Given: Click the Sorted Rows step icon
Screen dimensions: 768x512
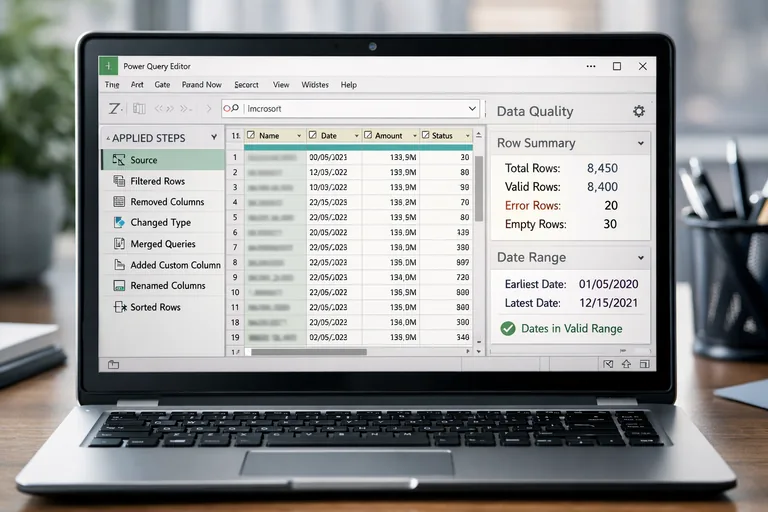Looking at the screenshot, I should point(120,307).
